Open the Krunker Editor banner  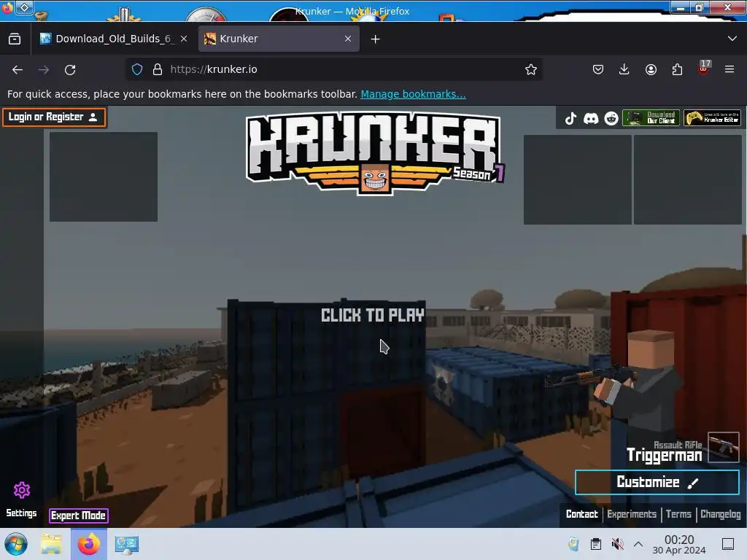coord(712,117)
